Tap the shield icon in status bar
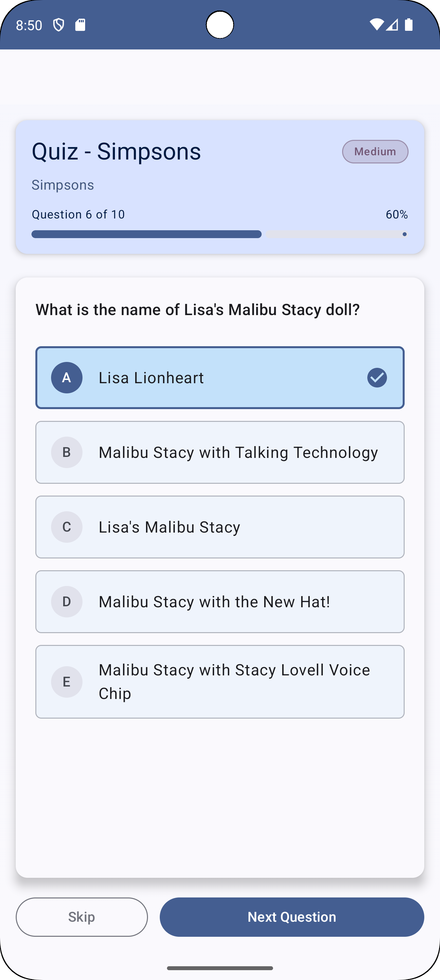 point(59,25)
